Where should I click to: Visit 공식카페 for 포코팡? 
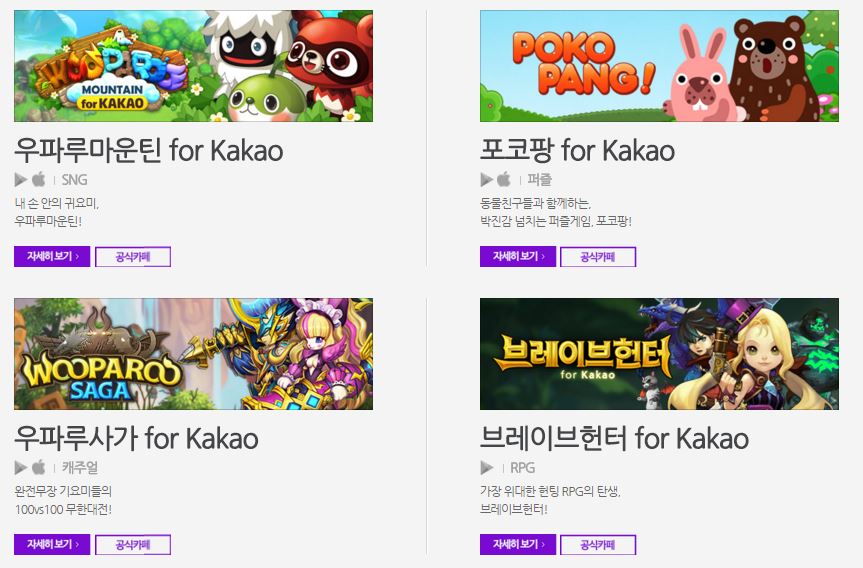(x=598, y=256)
